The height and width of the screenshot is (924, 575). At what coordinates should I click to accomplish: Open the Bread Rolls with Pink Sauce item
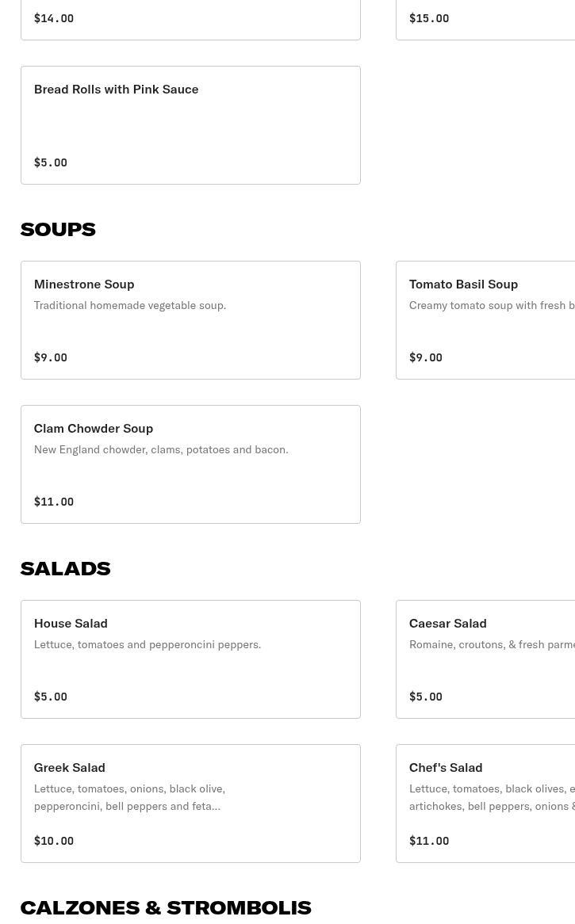[190, 124]
